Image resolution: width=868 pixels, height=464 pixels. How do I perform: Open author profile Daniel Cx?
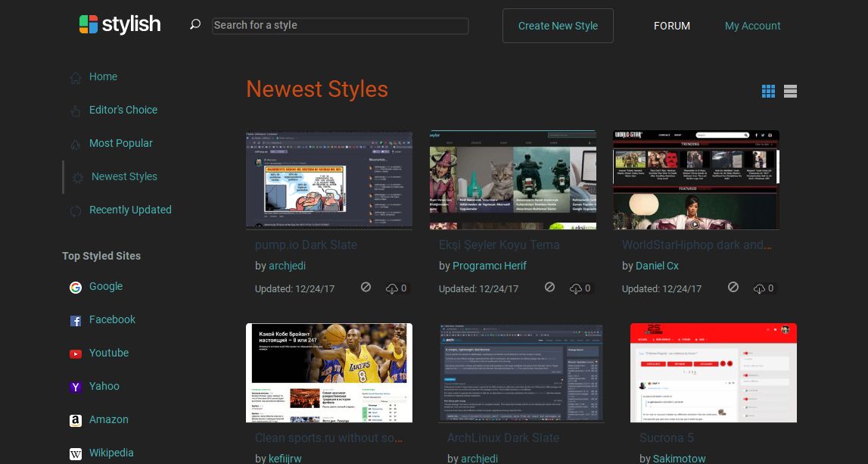click(x=657, y=266)
